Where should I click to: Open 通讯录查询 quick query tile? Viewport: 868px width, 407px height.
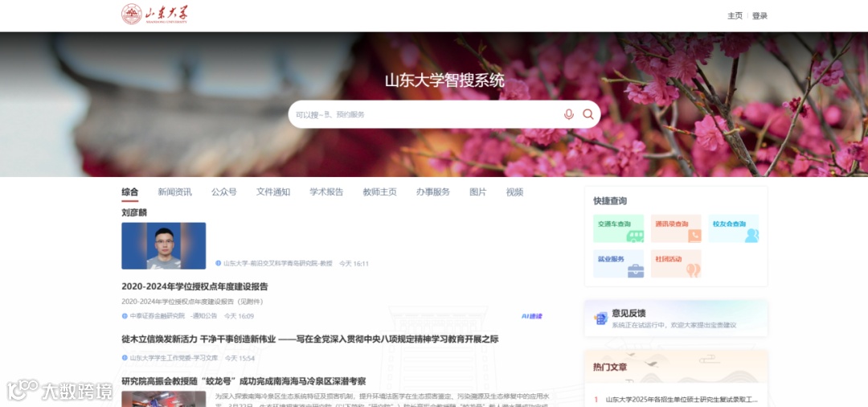(676, 228)
